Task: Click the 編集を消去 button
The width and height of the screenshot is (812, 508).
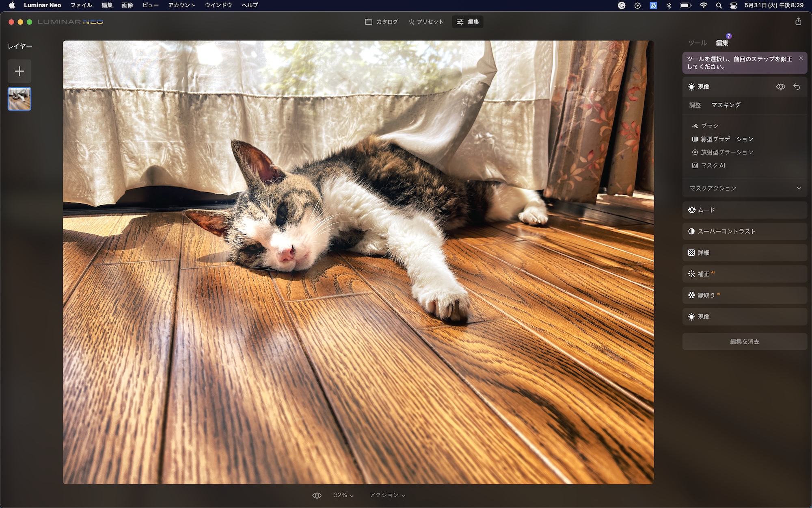Action: [x=744, y=342]
